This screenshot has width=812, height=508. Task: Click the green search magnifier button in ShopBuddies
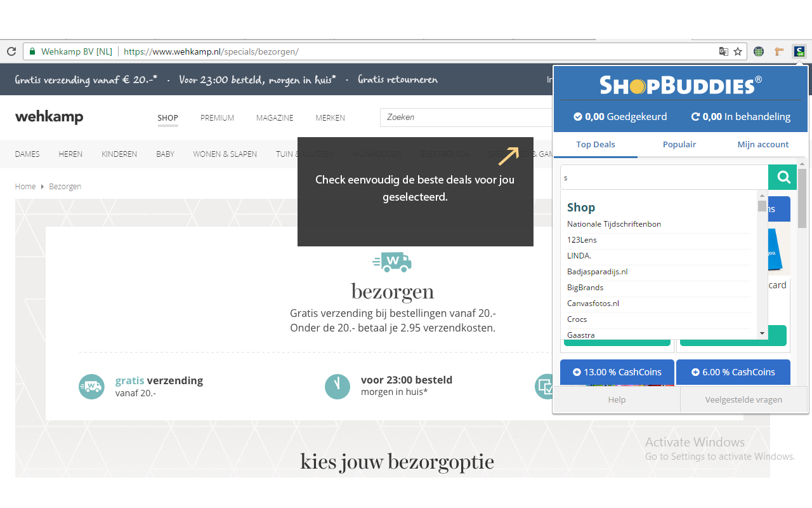(x=783, y=177)
